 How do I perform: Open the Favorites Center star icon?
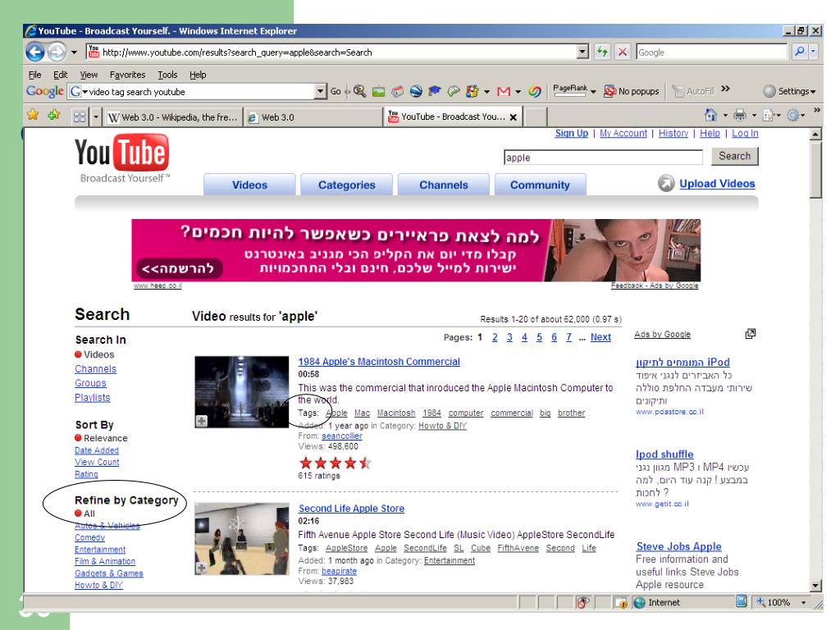point(33,115)
